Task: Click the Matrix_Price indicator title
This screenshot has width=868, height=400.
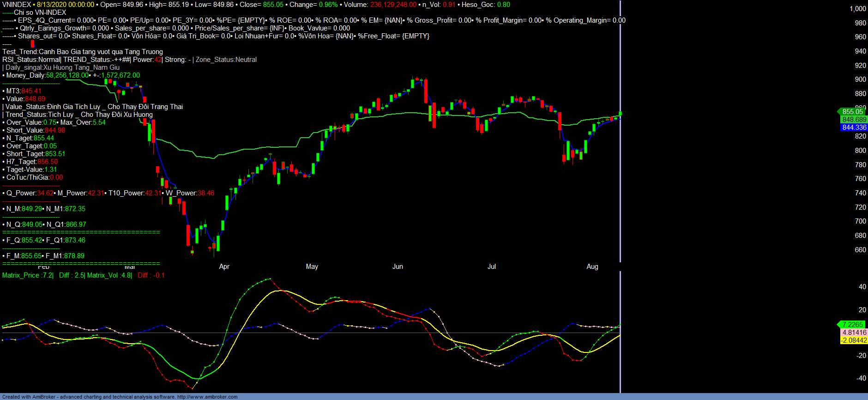Action: pos(28,275)
